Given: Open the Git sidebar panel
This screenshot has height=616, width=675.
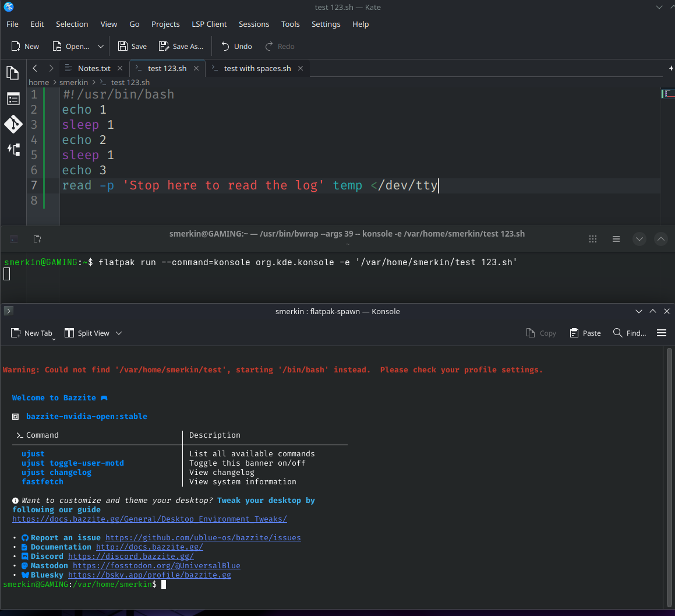Looking at the screenshot, I should coord(13,124).
